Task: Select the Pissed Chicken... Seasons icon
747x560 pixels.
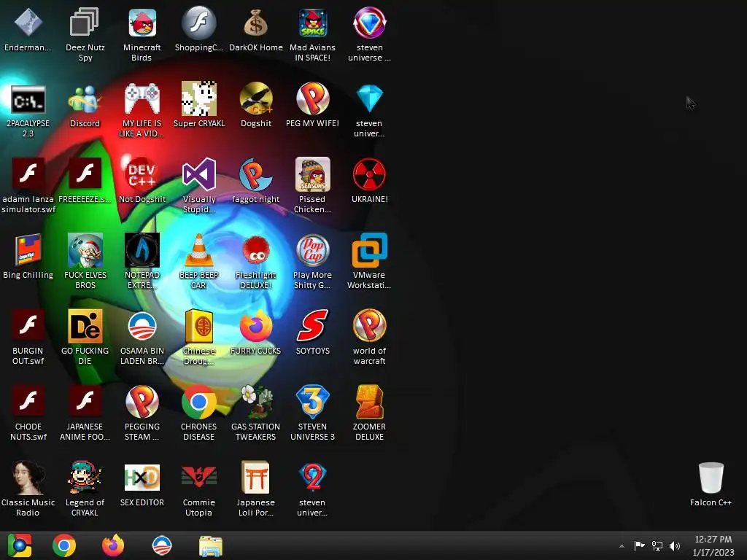Action: click(x=312, y=174)
